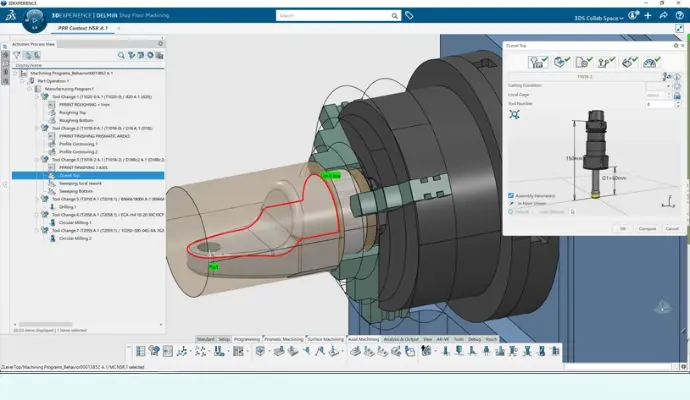The image size is (690, 400).
Task: Collapse the Tool Change.1 node
Action: point(37,97)
